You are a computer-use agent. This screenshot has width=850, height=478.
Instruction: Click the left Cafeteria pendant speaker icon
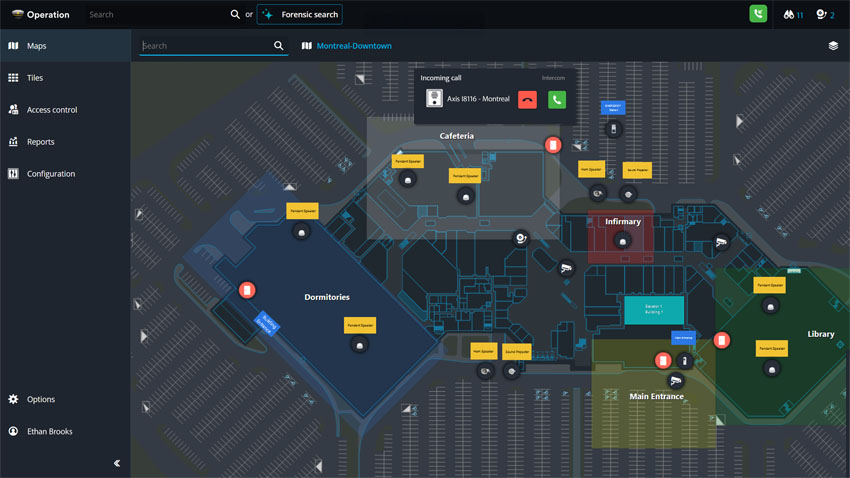(408, 180)
